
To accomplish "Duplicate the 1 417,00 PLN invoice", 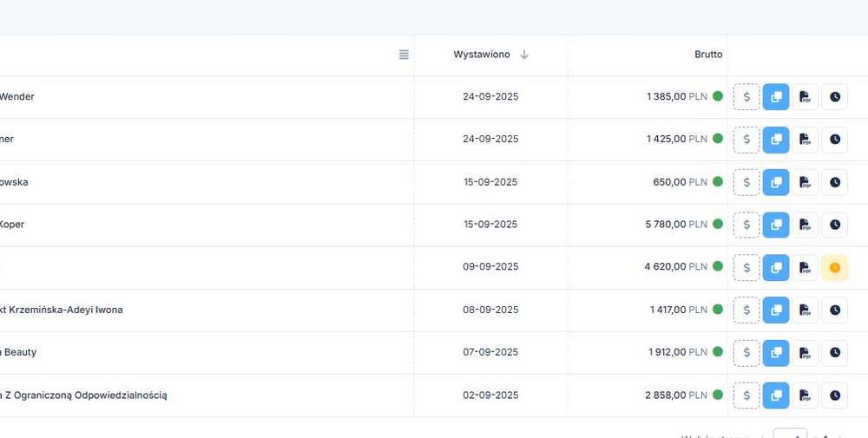I will coord(776,310).
